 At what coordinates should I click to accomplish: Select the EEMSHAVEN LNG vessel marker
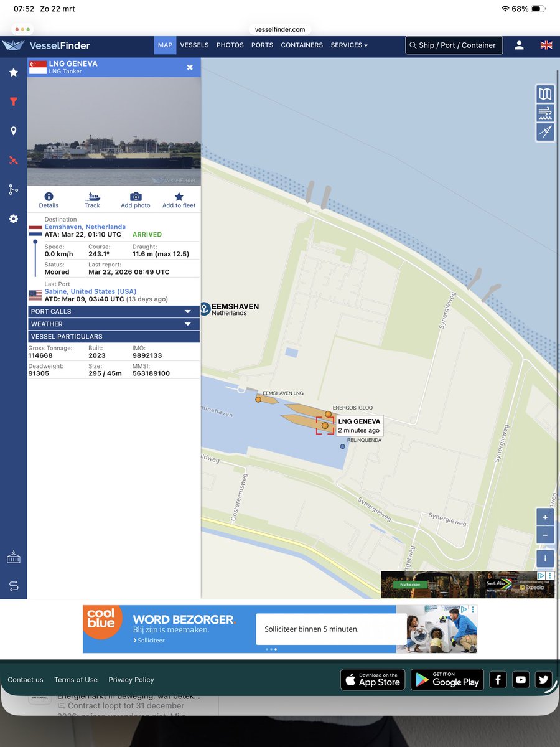258,400
